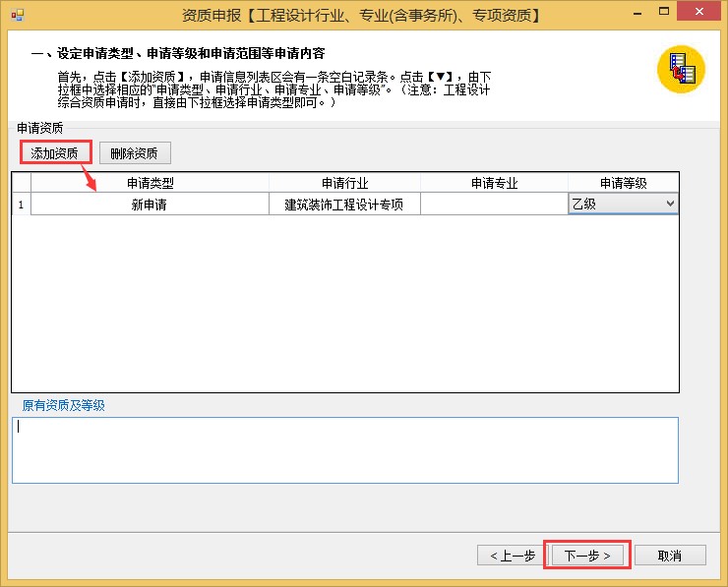Click the 取消 button
Screen dimensions: 728x587
click(x=670, y=556)
